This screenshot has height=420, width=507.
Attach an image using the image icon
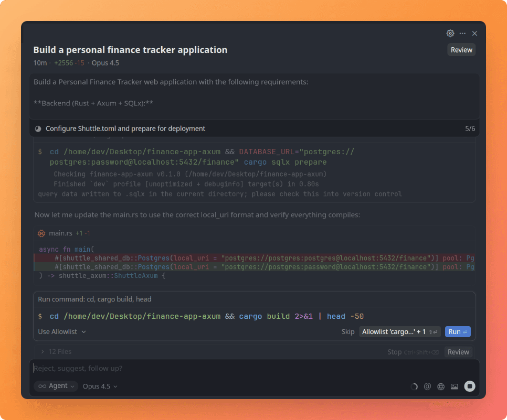[454, 386]
